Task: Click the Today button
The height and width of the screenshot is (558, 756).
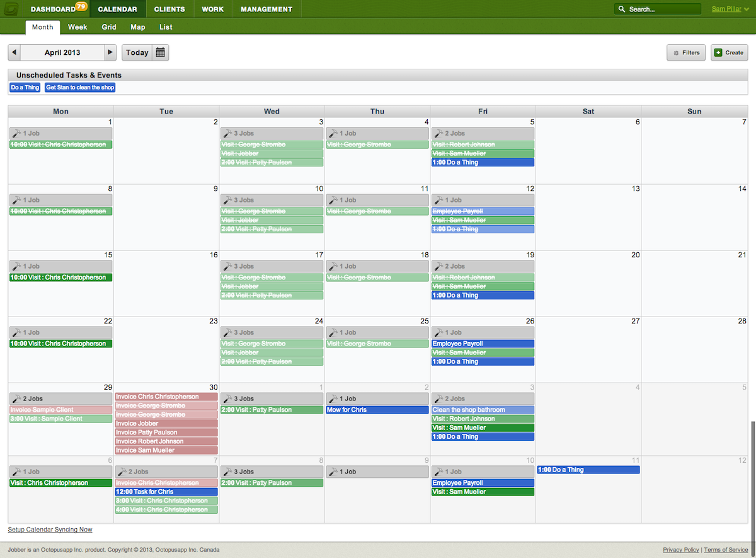Action: coord(137,52)
